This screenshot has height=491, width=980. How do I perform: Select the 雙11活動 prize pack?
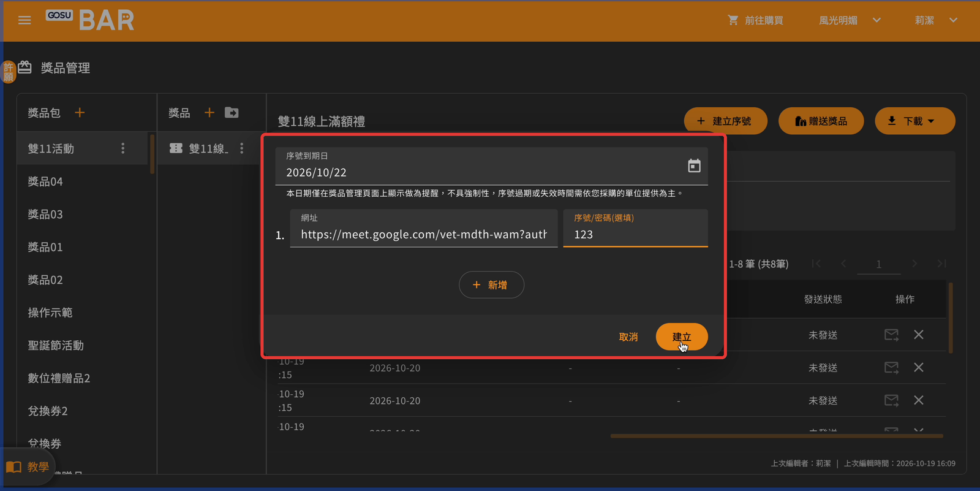pyautogui.click(x=83, y=148)
